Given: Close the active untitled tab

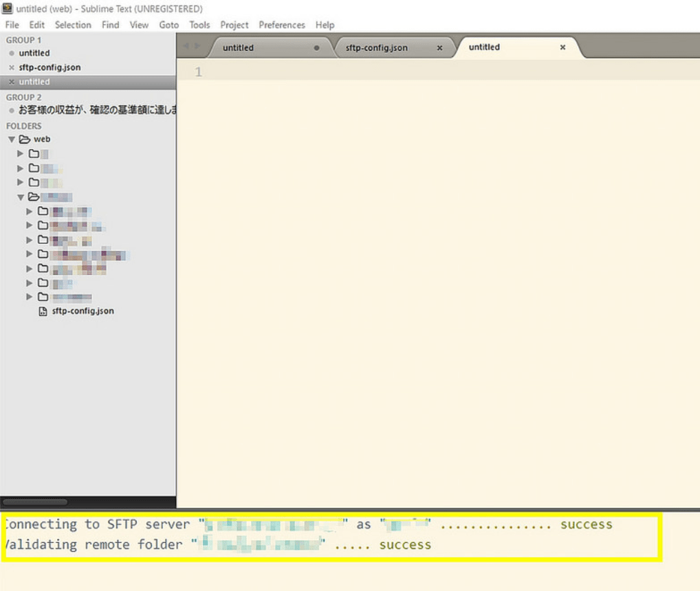Looking at the screenshot, I should click(x=562, y=47).
